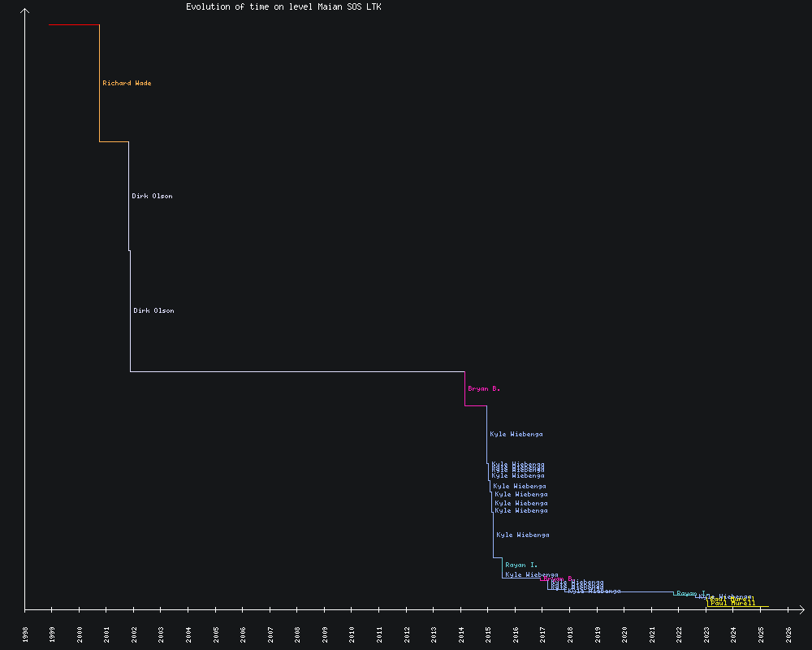Select the Rayan I. label near 2015
812x650 pixels.
point(521,565)
